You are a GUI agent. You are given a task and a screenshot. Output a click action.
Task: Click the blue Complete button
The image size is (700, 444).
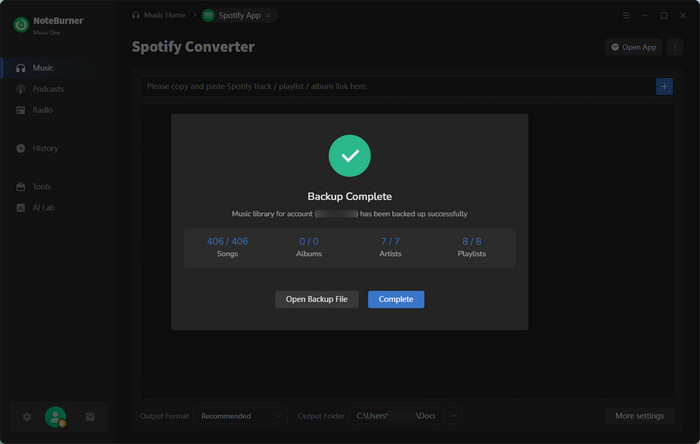point(396,299)
